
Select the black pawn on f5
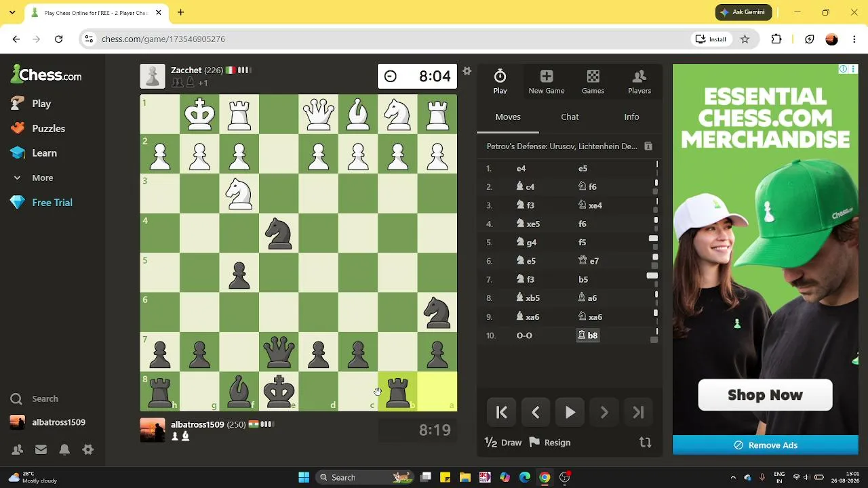(239, 273)
